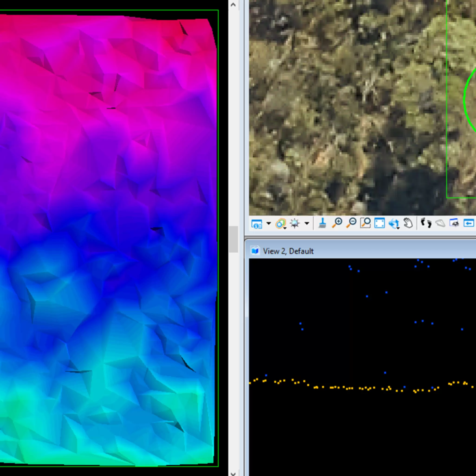This screenshot has width=476, height=476.
Task: Select the Window Area zoom tool
Action: pyautogui.click(x=365, y=223)
